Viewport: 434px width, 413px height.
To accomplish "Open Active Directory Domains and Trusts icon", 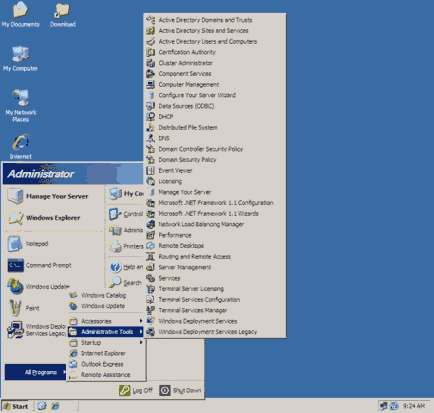I will (x=151, y=20).
